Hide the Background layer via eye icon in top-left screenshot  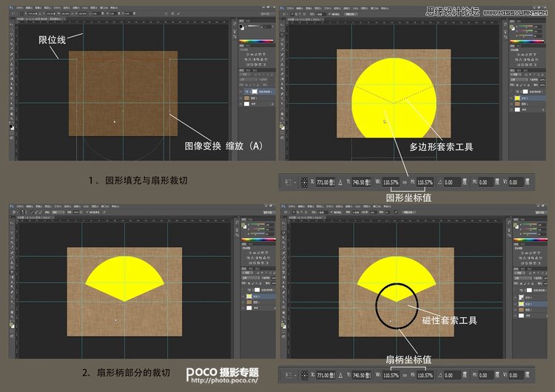coord(241,104)
